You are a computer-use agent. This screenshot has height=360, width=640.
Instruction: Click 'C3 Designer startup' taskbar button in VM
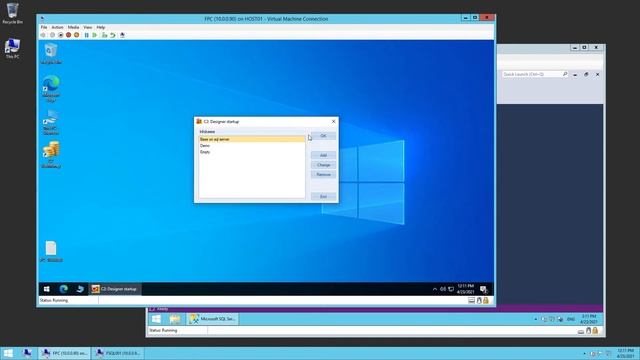point(115,289)
